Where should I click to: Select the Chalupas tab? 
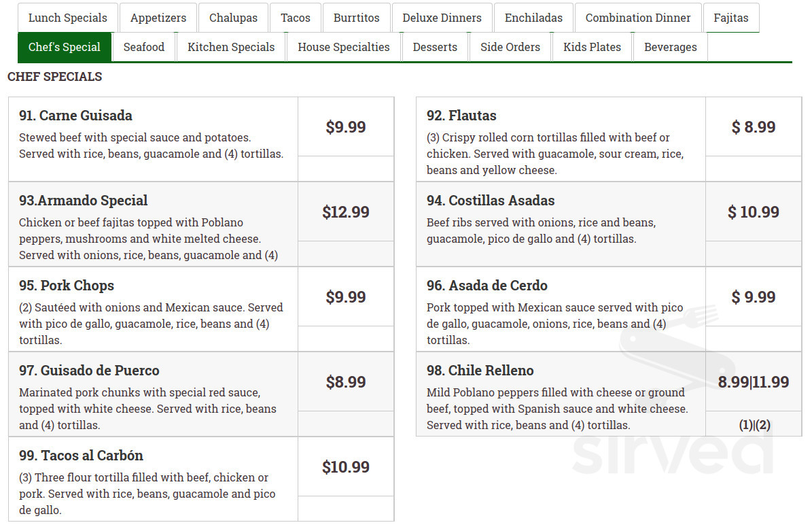(233, 18)
